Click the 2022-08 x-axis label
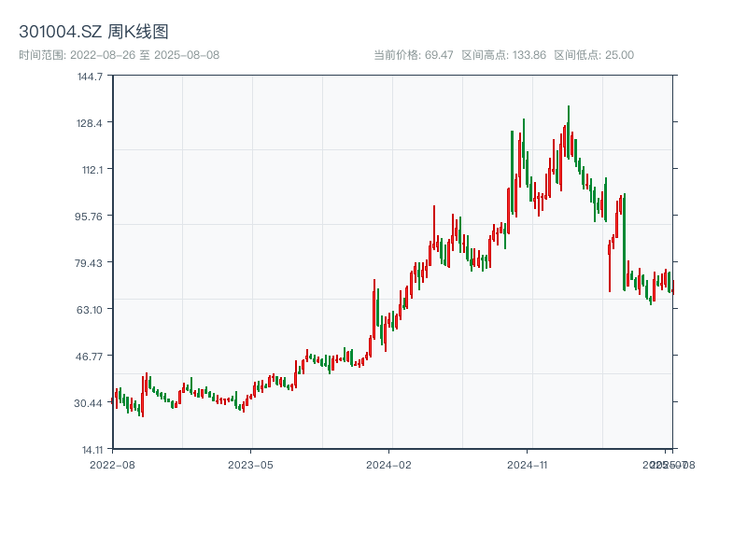This screenshot has width=747, height=560. tap(112, 465)
